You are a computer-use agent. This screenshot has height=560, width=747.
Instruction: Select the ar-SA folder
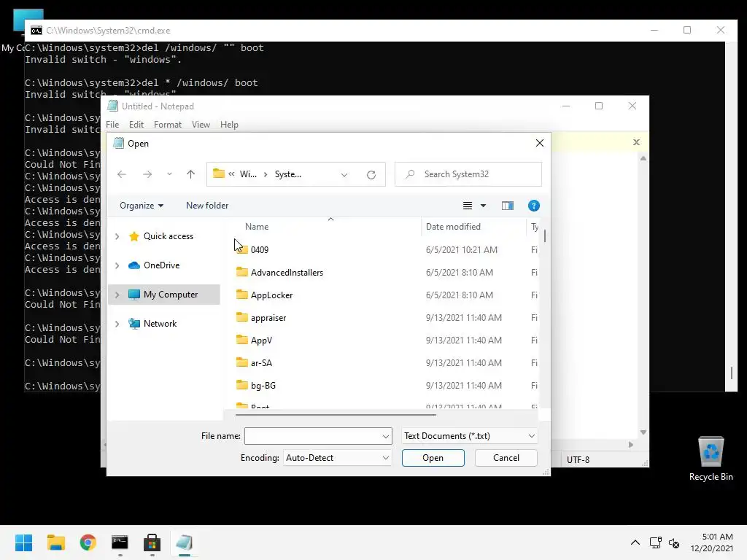pyautogui.click(x=261, y=363)
